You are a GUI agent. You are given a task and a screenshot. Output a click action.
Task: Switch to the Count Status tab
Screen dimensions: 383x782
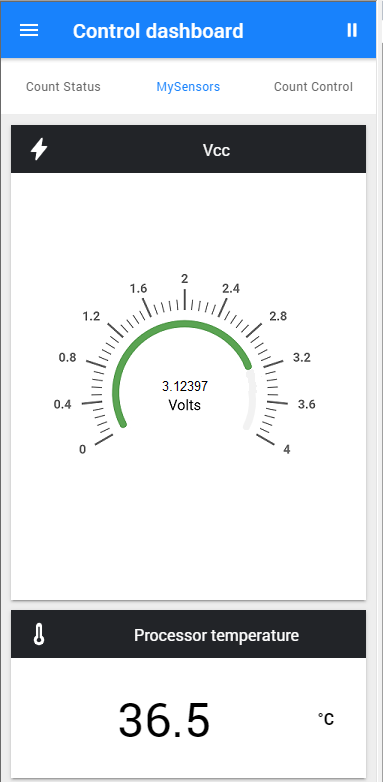tap(63, 87)
